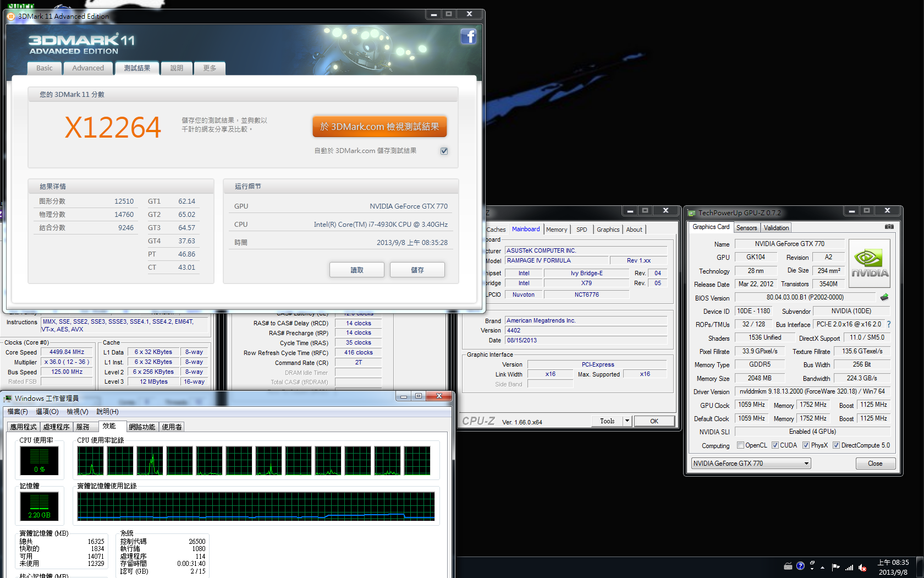Select the 測試結果 tab in 3DMark
The image size is (924, 578).
(137, 68)
